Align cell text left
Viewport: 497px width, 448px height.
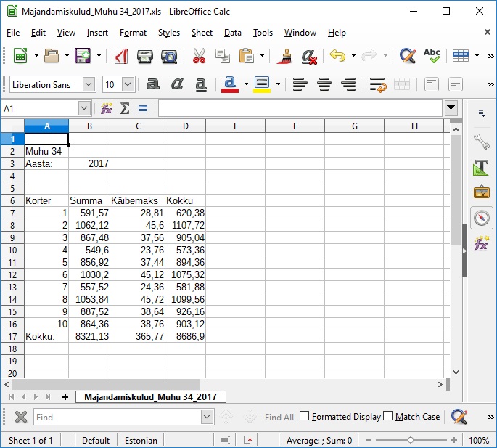point(300,84)
